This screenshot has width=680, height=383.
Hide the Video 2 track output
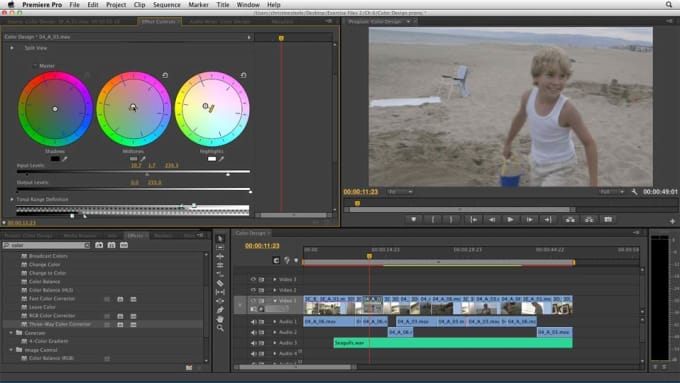tap(253, 290)
